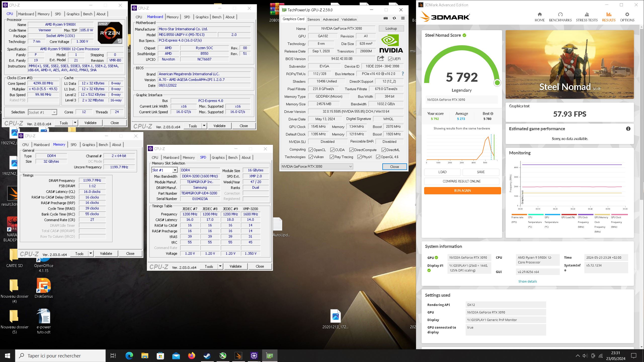Toggle the Ray Tracing checkbox
The height and width of the screenshot is (362, 644).
(332, 157)
